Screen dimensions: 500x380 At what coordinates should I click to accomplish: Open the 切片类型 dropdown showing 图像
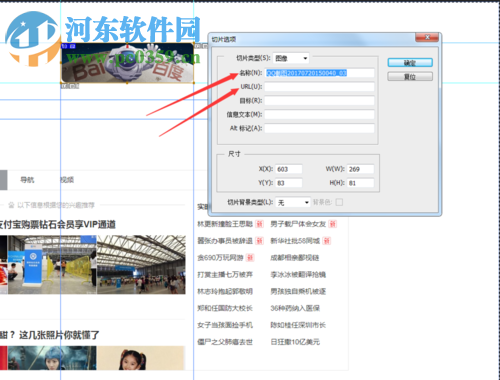(x=291, y=58)
